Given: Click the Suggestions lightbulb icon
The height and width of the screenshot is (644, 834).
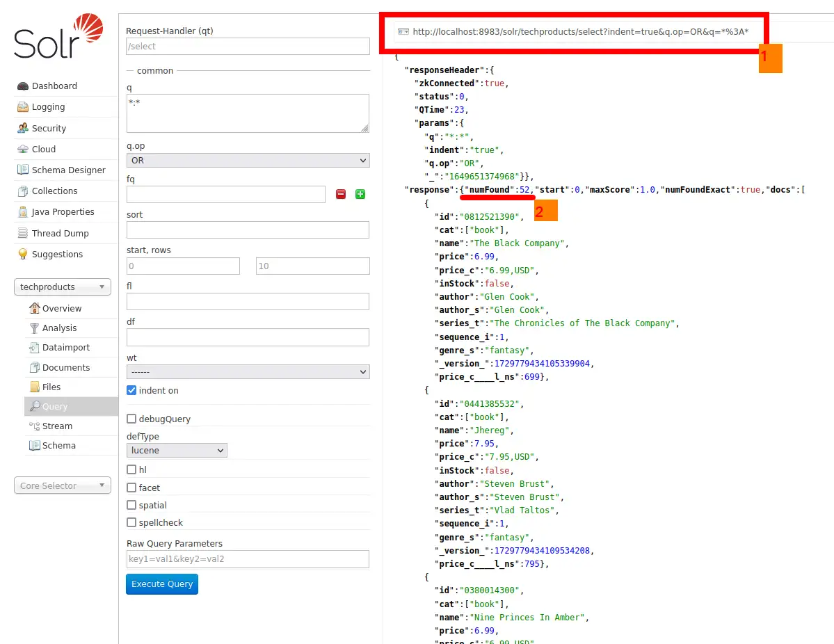Looking at the screenshot, I should coord(23,255).
